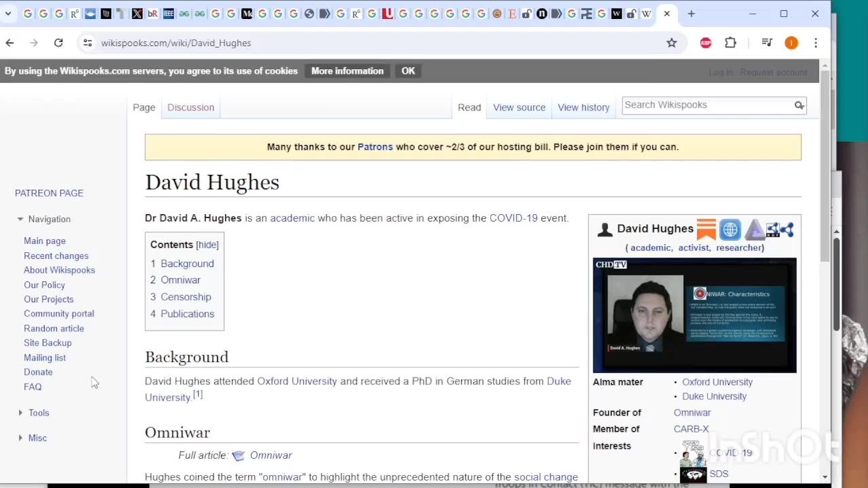
Task: Open the Extensions puzzle-piece menu
Action: [x=730, y=43]
